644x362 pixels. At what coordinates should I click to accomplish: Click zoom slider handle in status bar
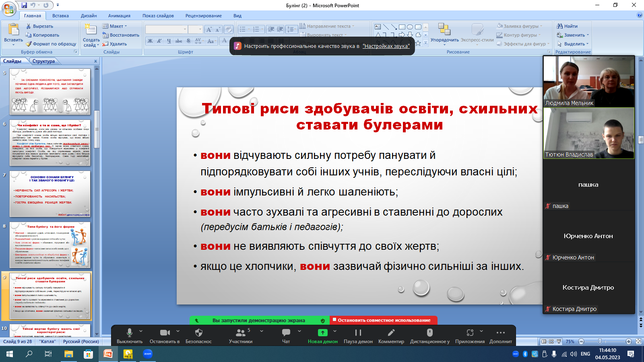pyautogui.click(x=600, y=341)
